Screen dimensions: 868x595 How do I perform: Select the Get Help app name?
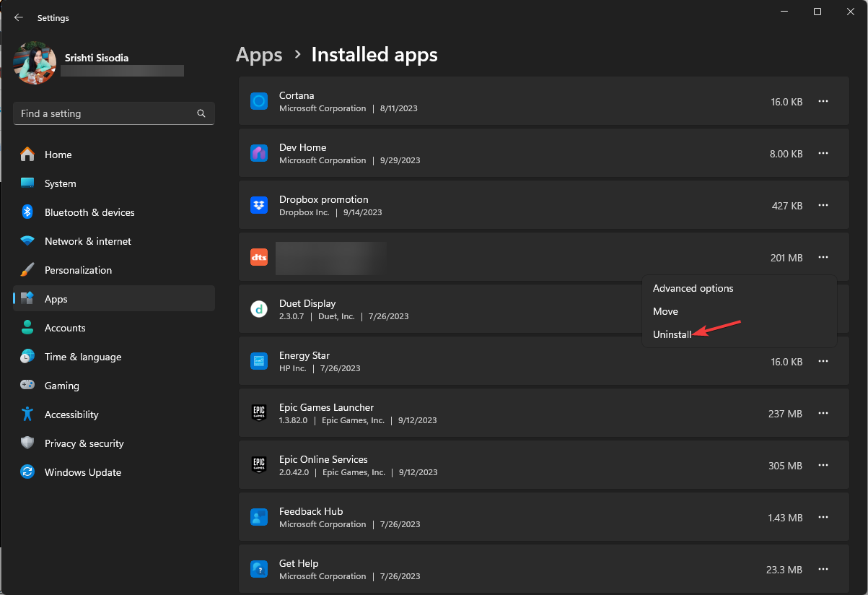click(x=299, y=563)
